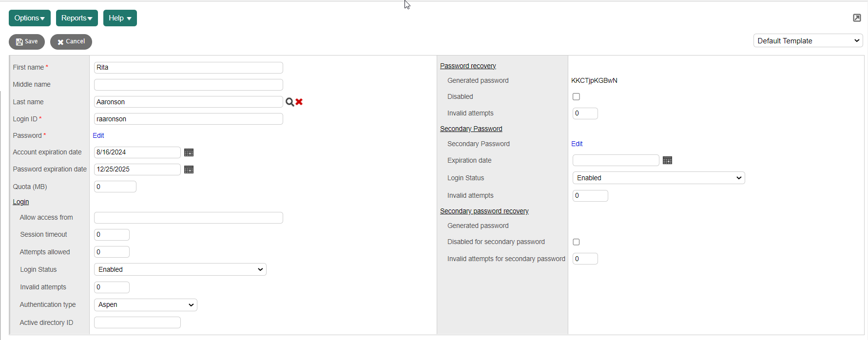Click into the Middle name field
Image resolution: width=868 pixels, height=340 pixels.
(x=188, y=85)
